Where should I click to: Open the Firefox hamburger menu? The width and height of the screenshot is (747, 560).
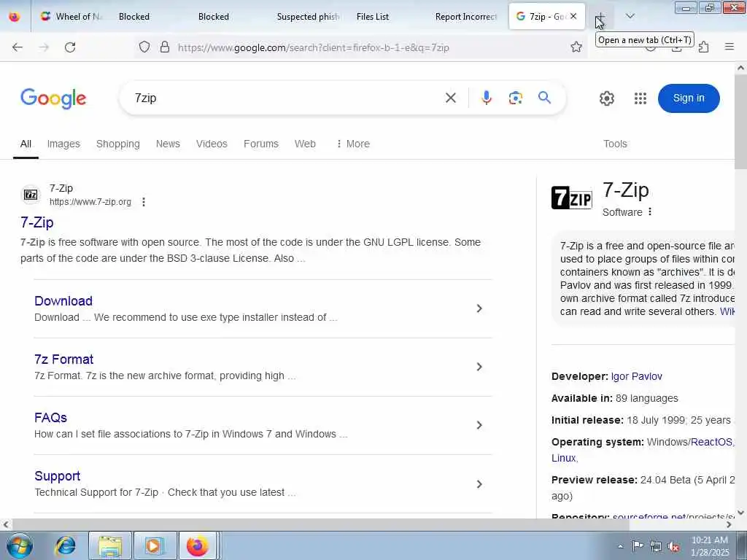tap(729, 47)
